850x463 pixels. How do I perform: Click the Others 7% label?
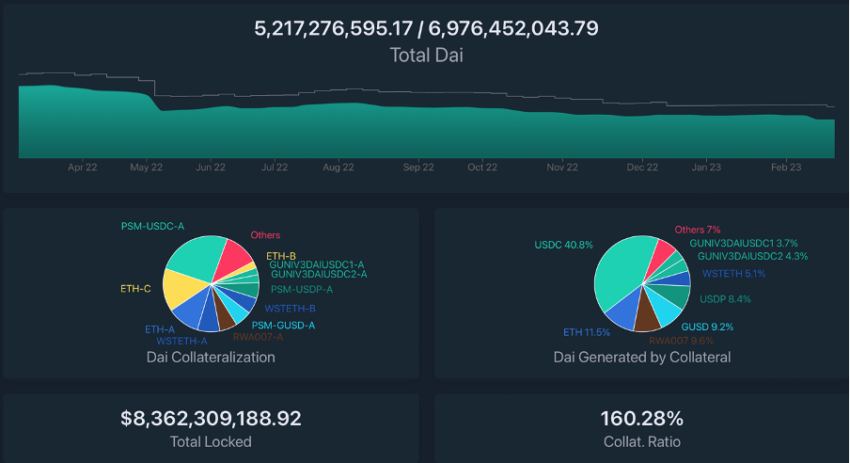coord(697,230)
